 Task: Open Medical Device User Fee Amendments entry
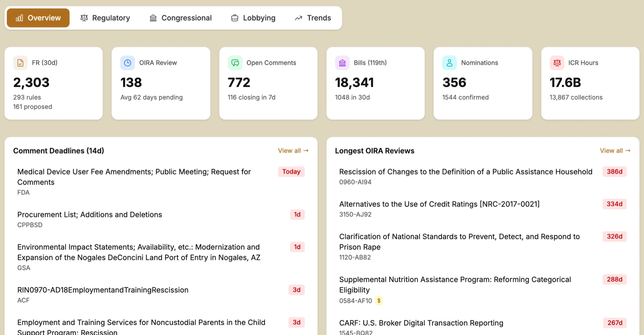[x=134, y=177]
